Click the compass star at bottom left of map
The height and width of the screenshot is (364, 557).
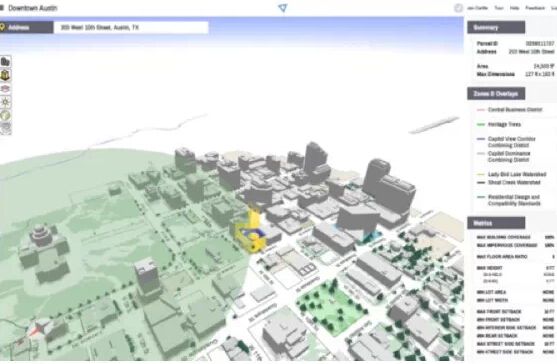tap(37, 329)
